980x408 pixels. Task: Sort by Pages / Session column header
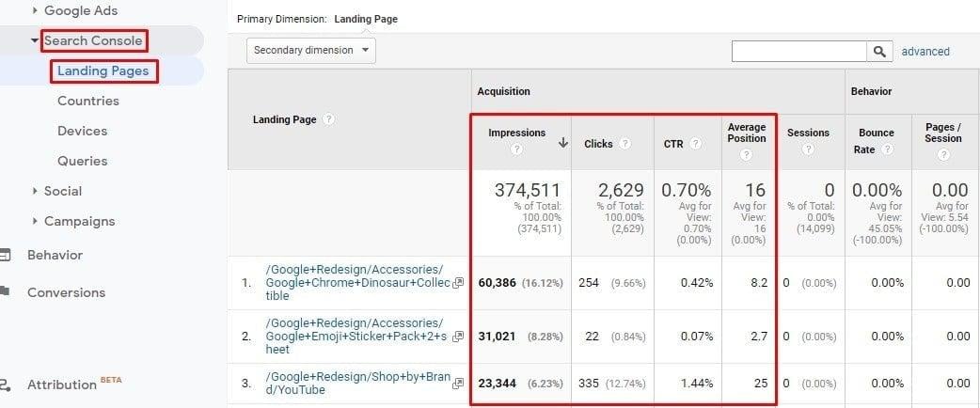click(943, 133)
